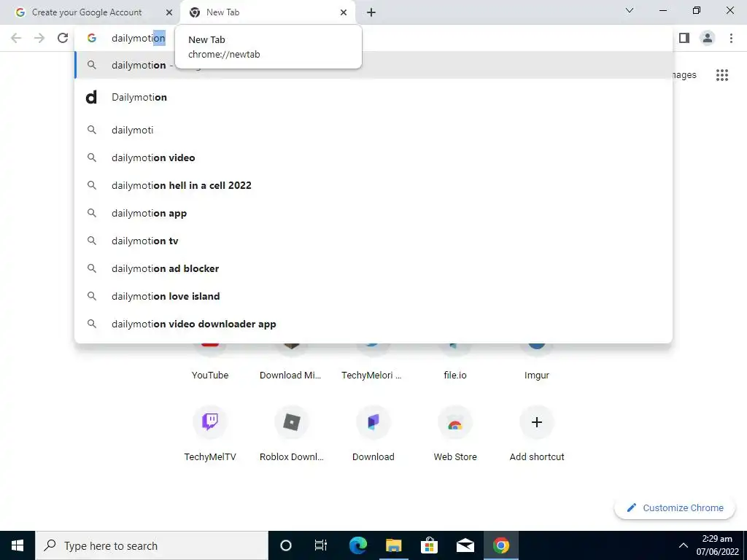Screen dimensions: 747x560
Task: Open the Web Store shortcut icon
Action: pos(455,422)
